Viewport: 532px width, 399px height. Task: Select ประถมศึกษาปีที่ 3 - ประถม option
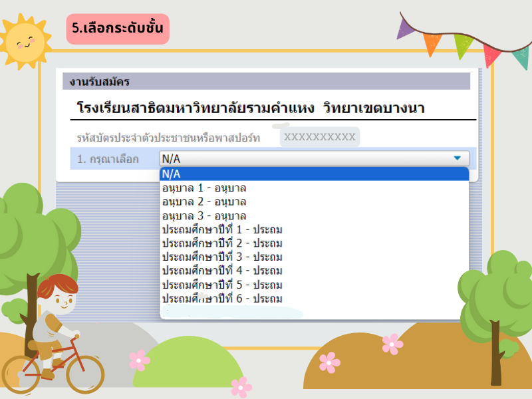tap(314, 257)
